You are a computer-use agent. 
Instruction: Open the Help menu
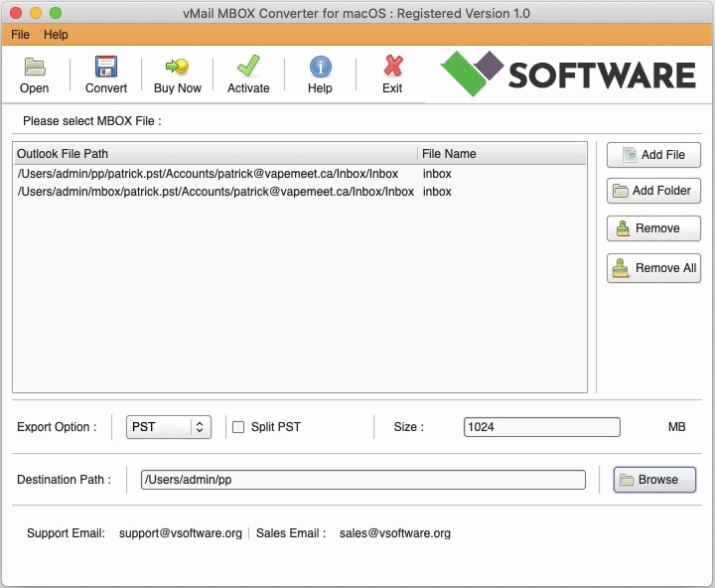(56, 35)
